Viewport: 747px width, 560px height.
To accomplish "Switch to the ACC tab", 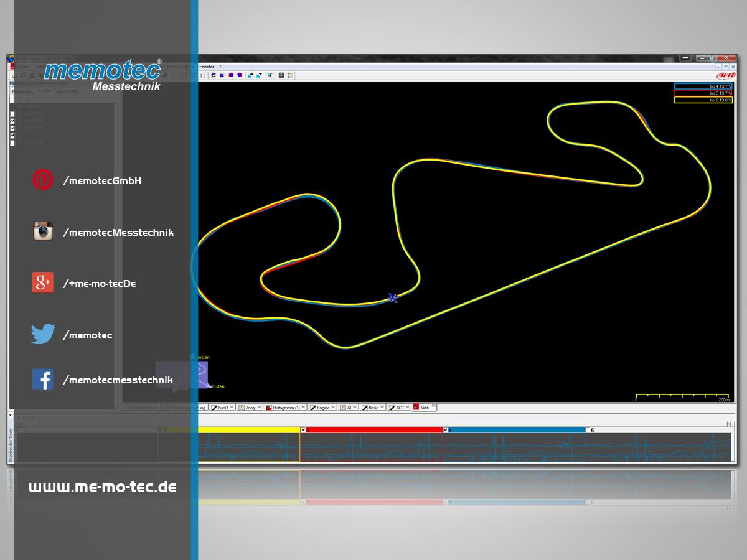I will pyautogui.click(x=400, y=408).
